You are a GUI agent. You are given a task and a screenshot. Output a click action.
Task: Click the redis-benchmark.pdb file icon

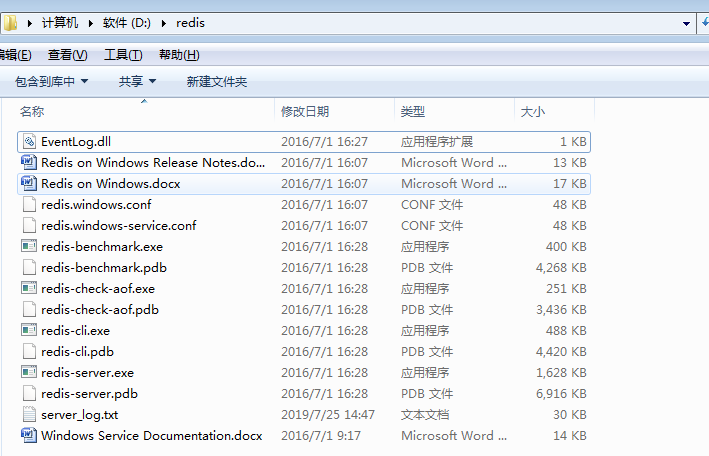point(29,267)
